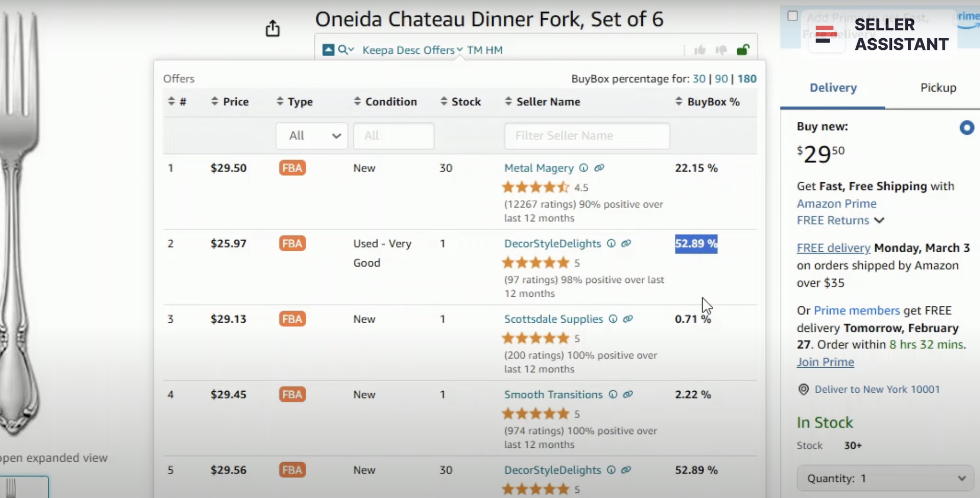The image size is (980, 498).
Task: Show BuyBox percentage for 90 days
Action: [721, 78]
